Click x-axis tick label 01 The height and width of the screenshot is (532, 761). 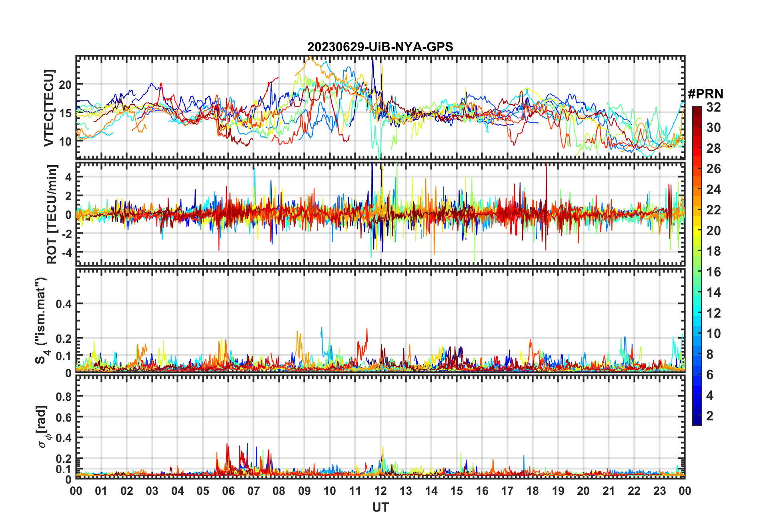[x=101, y=491]
